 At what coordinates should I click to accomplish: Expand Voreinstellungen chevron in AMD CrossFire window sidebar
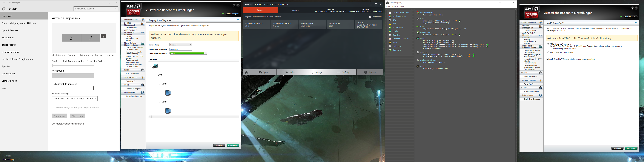[x=521, y=22]
